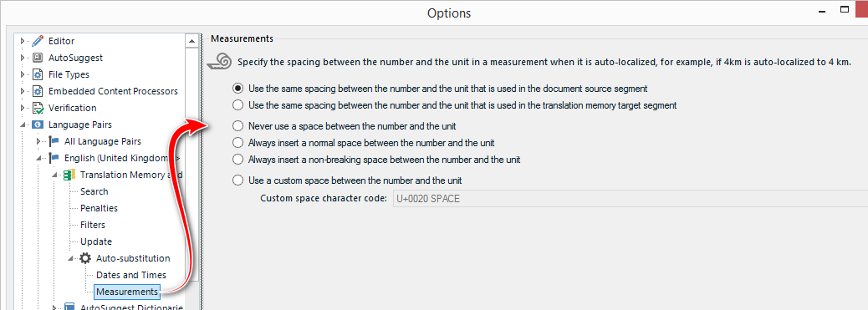Click the Verification checkmark icon
868x310 pixels.
pyautogui.click(x=38, y=108)
